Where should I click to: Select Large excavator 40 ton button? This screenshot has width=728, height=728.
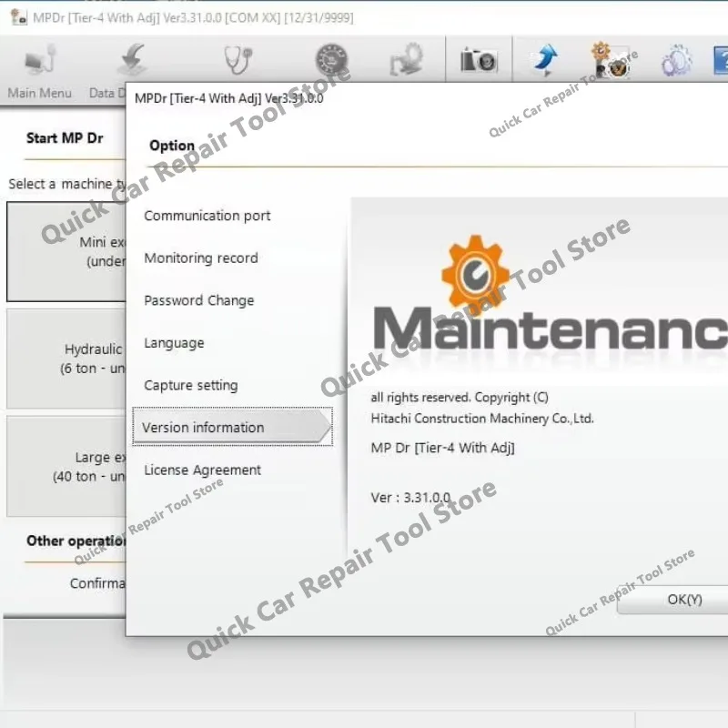[x=66, y=466]
